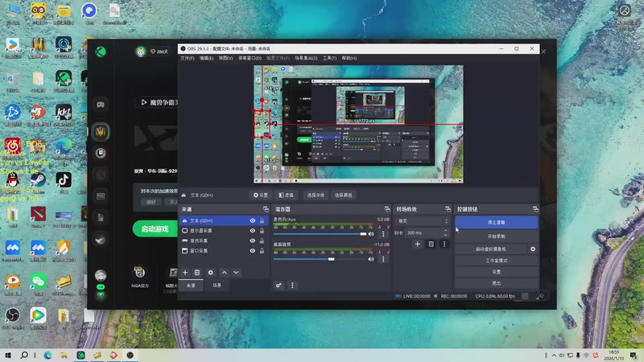Open source properties gear in Sources panel

210,273
